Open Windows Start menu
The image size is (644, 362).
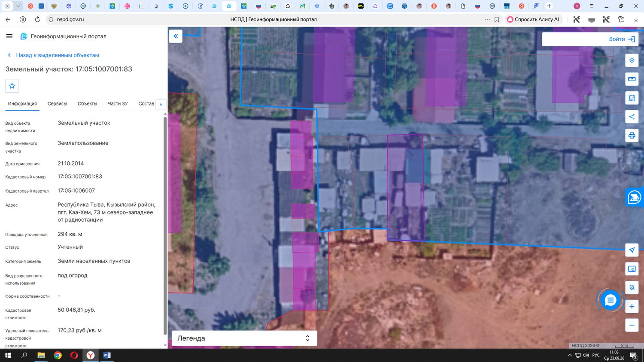[x=8, y=355]
